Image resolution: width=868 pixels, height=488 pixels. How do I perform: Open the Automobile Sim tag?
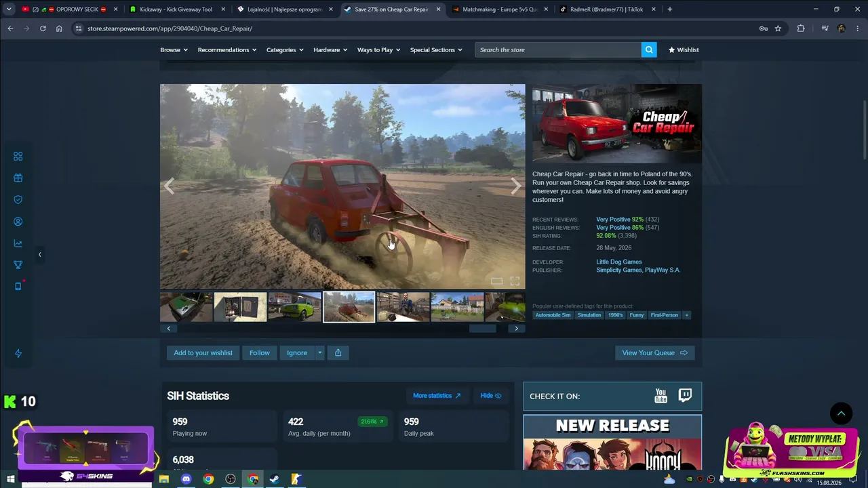tap(553, 315)
